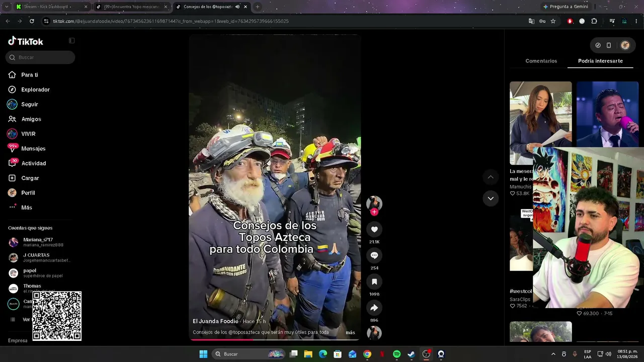Bookmark this page with the star icon

[553, 21]
